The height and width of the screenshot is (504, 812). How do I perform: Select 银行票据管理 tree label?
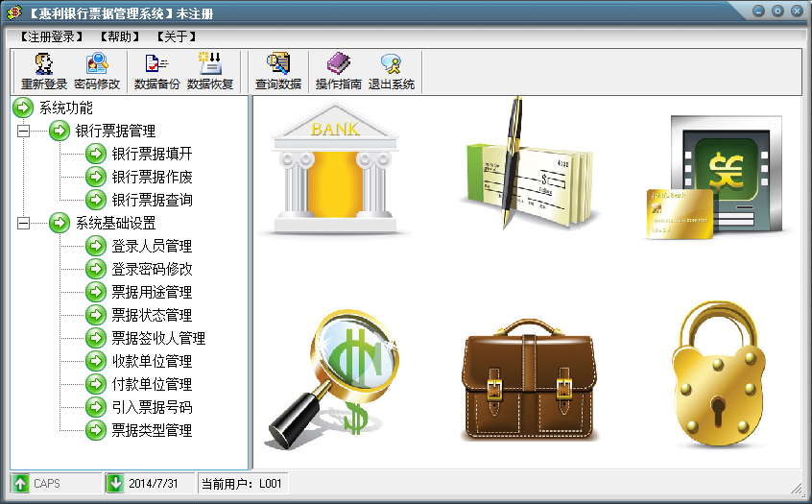115,131
